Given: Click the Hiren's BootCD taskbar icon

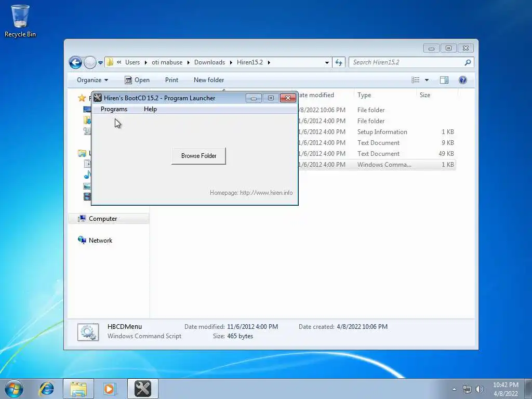Looking at the screenshot, I should tap(143, 389).
